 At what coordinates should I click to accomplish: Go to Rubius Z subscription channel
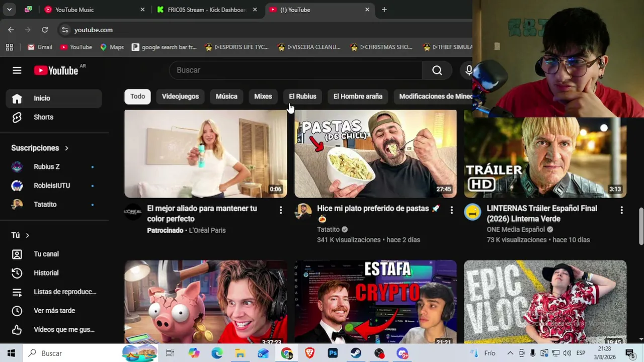coord(54,166)
